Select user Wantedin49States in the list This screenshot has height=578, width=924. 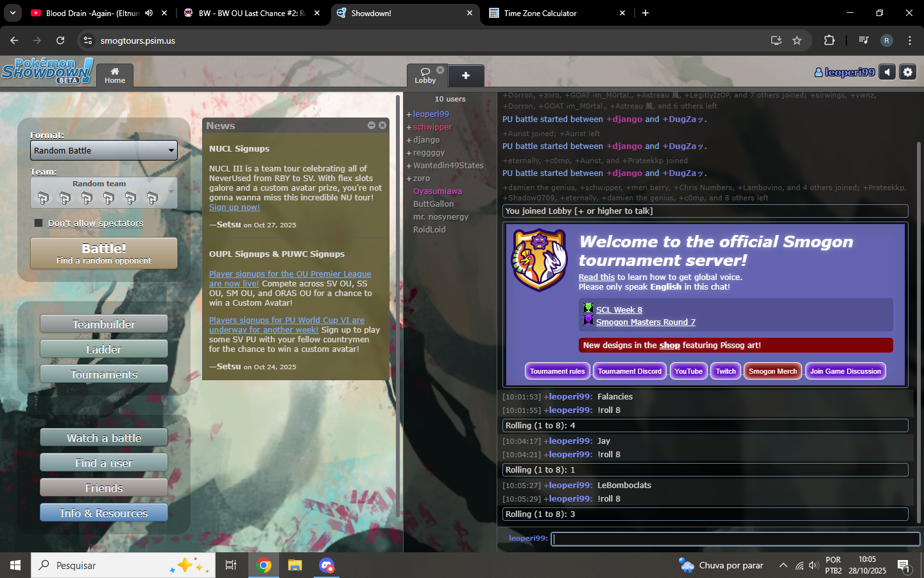(x=449, y=165)
